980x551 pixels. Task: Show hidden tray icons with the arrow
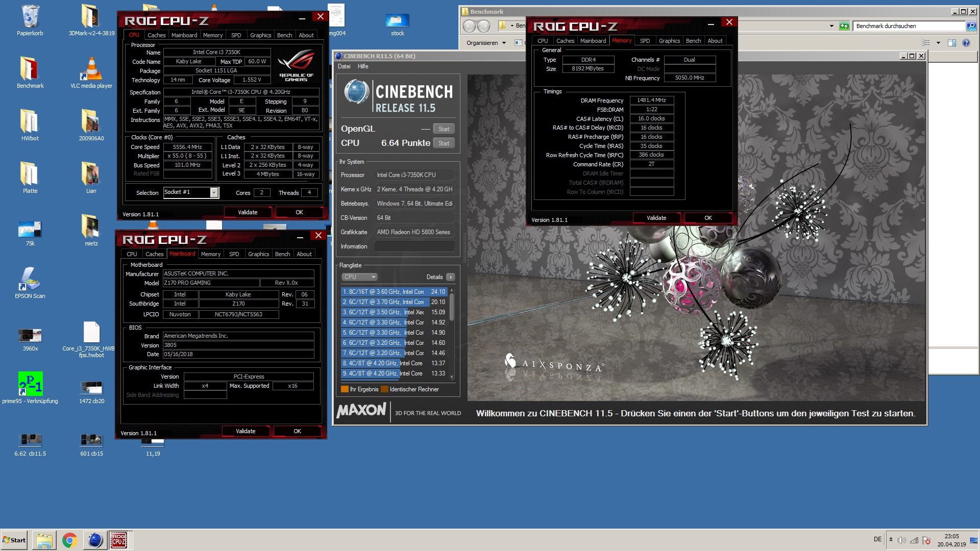(891, 540)
